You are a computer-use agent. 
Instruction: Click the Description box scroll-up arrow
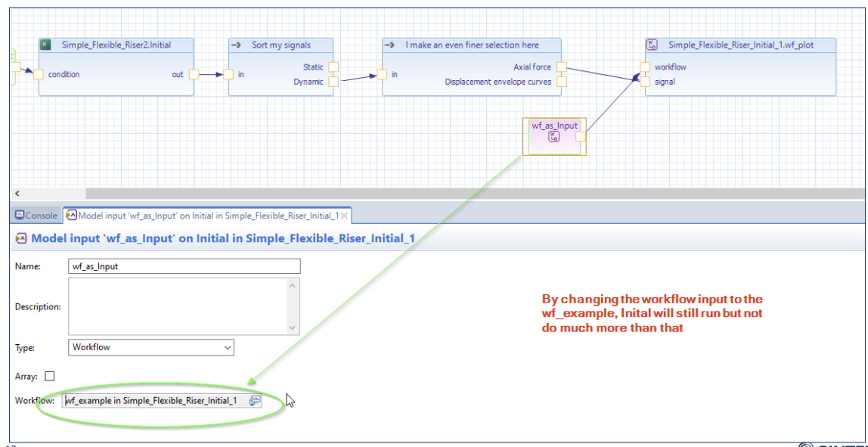coord(293,285)
